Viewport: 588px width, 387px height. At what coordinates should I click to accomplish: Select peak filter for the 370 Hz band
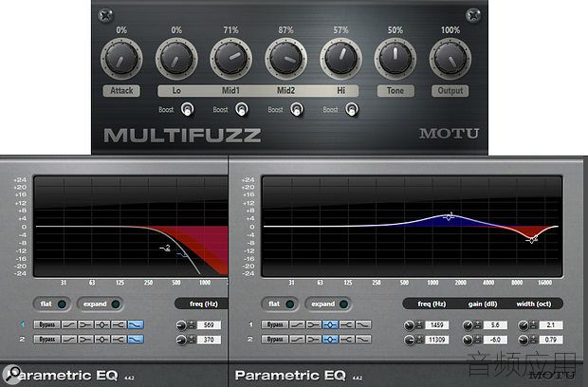102,339
